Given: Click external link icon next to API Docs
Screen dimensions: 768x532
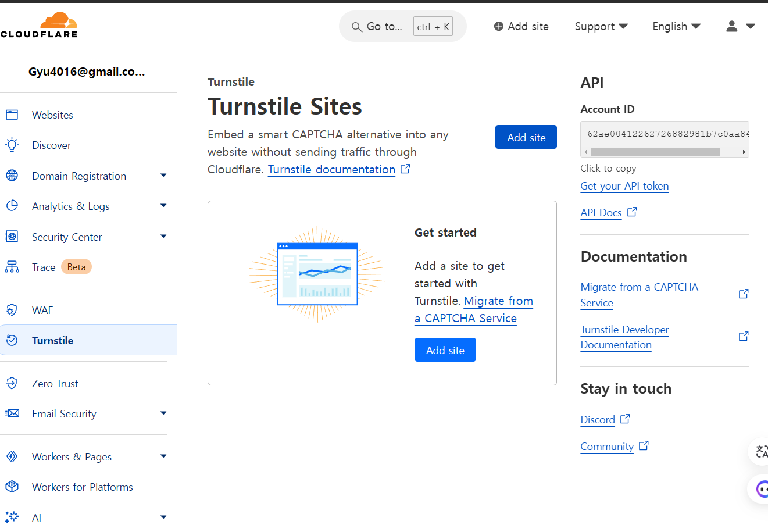Looking at the screenshot, I should point(632,212).
